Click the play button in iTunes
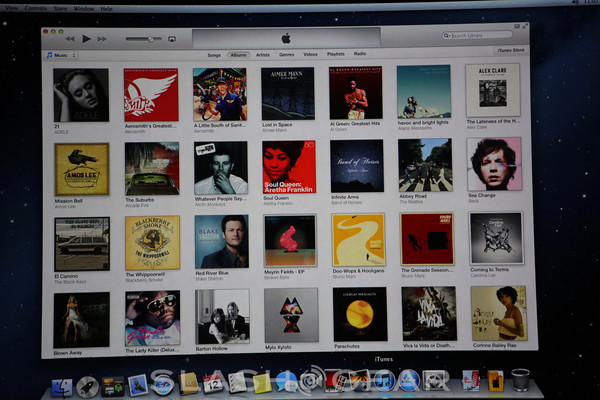The height and width of the screenshot is (400, 600). [x=86, y=39]
